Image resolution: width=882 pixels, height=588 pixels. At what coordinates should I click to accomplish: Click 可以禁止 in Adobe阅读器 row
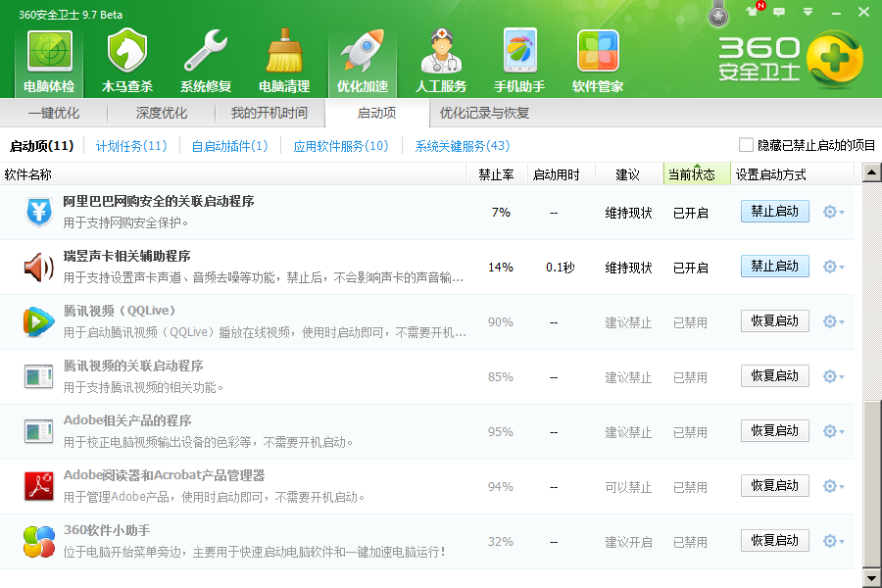628,487
